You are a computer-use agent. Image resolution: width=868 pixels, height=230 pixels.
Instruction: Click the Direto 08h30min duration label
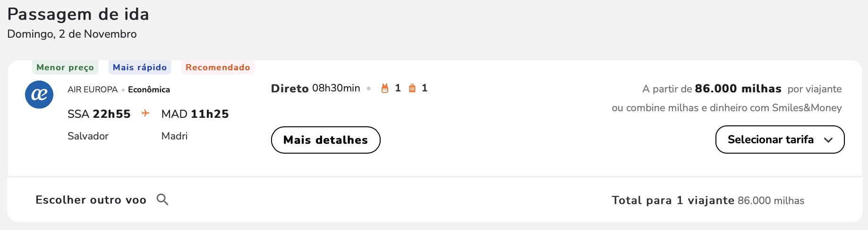(315, 88)
